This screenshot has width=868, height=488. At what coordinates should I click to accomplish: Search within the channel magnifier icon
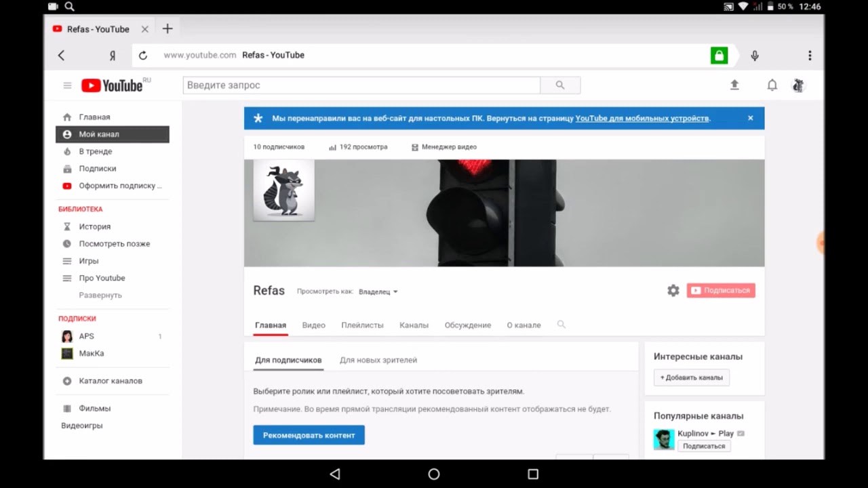pos(561,325)
